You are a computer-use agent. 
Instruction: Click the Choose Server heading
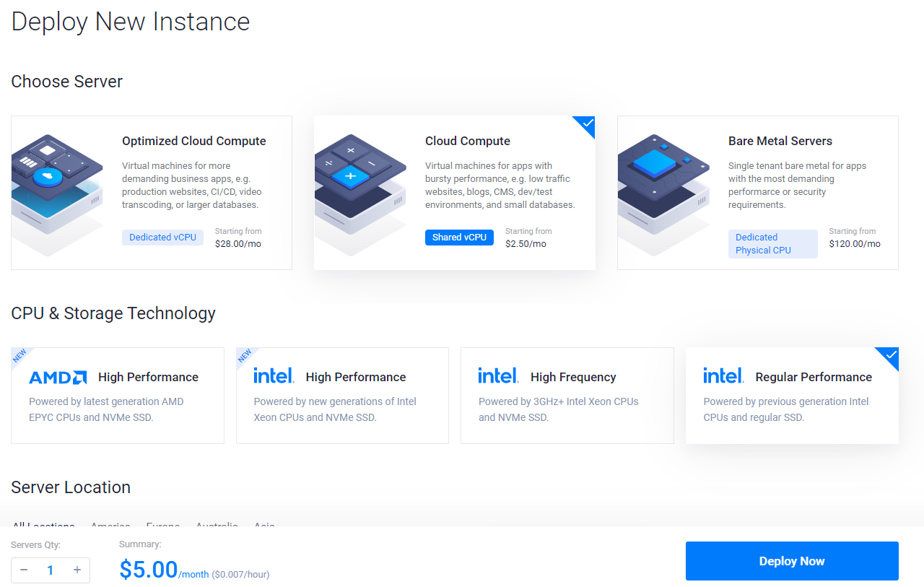tap(67, 82)
